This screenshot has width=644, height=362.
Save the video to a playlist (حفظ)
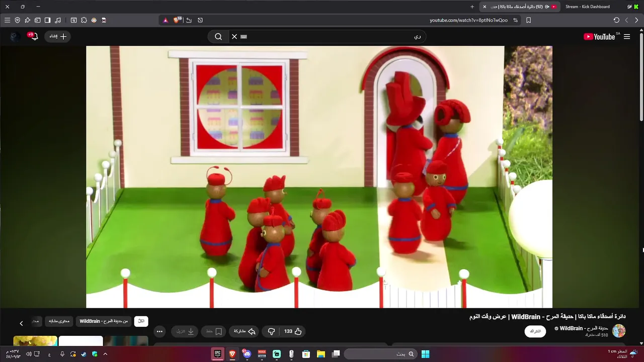tap(214, 331)
